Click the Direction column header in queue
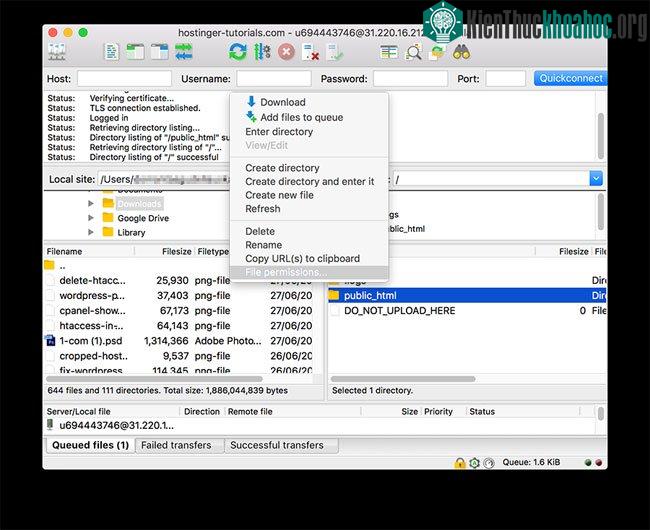 coord(202,411)
